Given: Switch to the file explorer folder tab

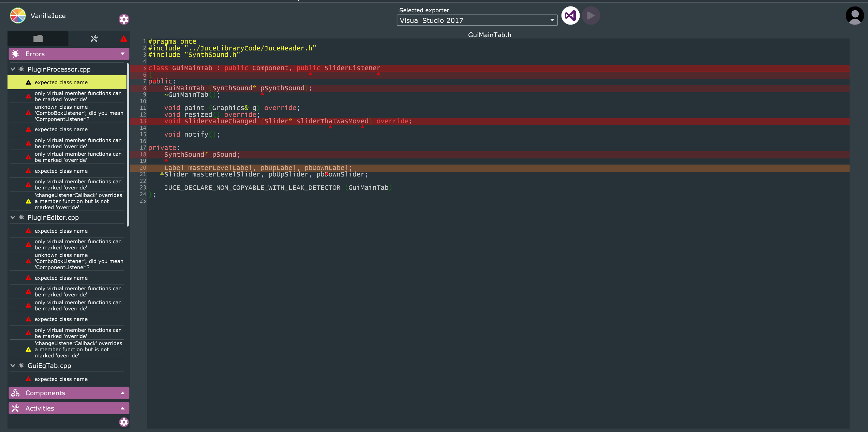Looking at the screenshot, I should (x=38, y=38).
